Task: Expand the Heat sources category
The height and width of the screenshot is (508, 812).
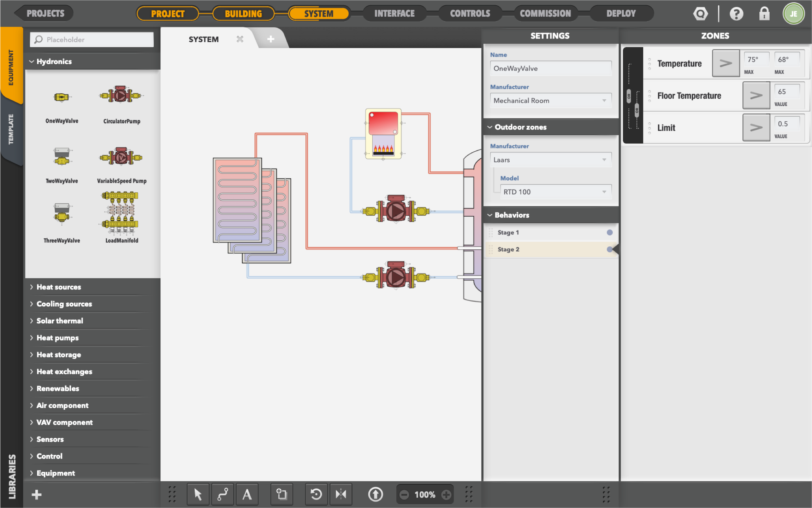Action: point(59,287)
